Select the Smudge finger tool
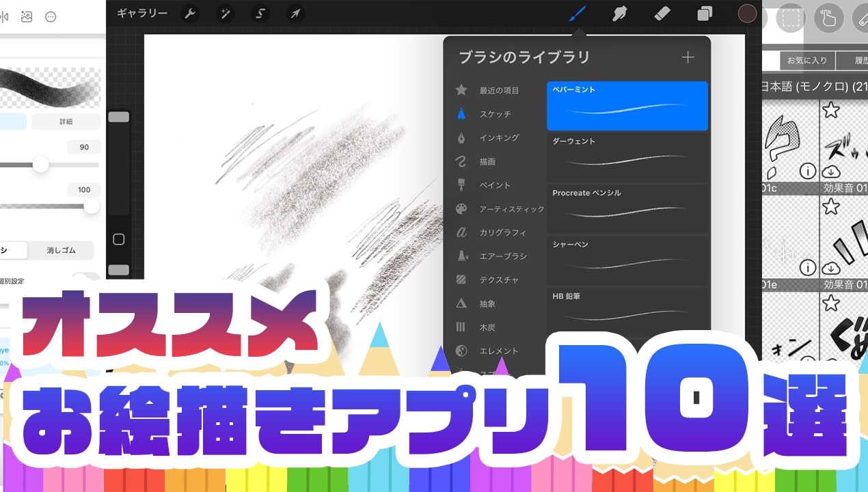This screenshot has width=868, height=492. (x=619, y=14)
